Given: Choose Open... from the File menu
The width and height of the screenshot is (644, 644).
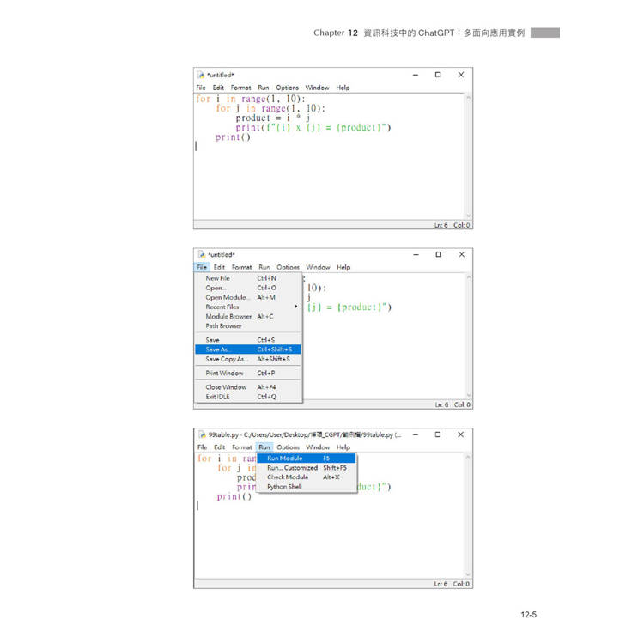Looking at the screenshot, I should click(248, 288).
